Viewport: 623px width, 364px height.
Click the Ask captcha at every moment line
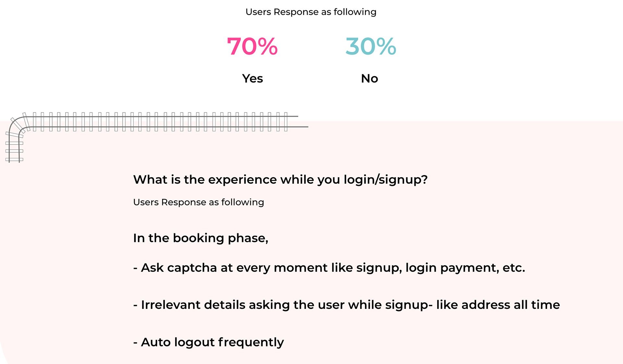[x=329, y=268]
